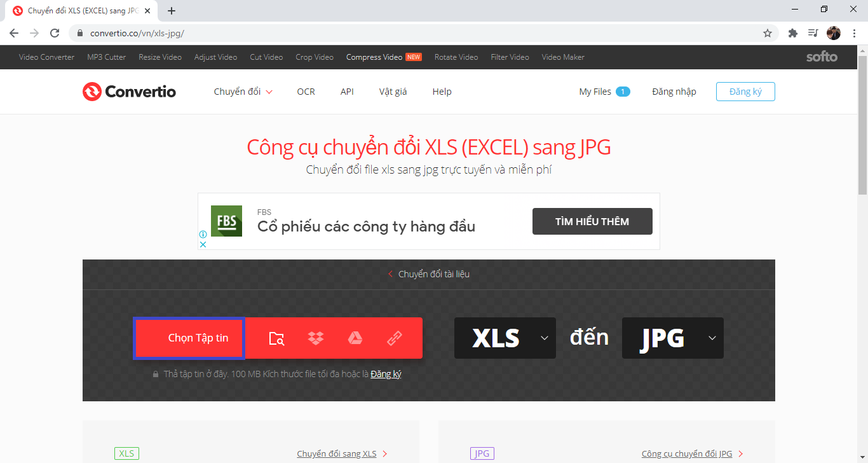Bookmark this page with the star icon
The image size is (868, 463).
click(768, 33)
